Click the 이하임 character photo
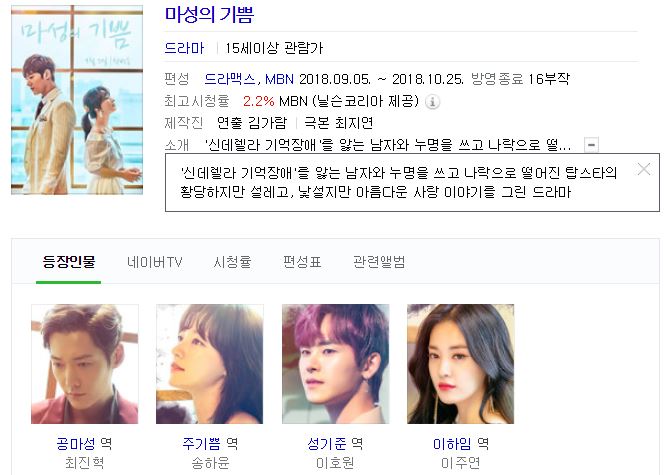The image size is (670, 475). tap(461, 364)
